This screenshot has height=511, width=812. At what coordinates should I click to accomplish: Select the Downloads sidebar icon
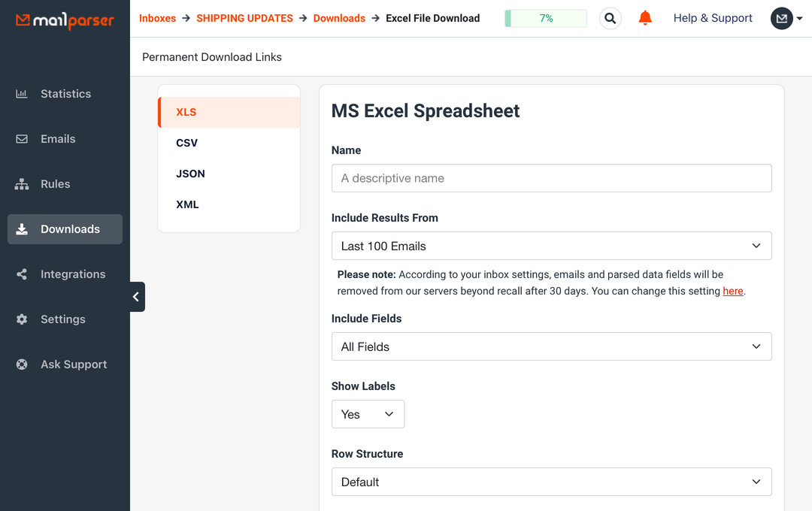point(22,228)
